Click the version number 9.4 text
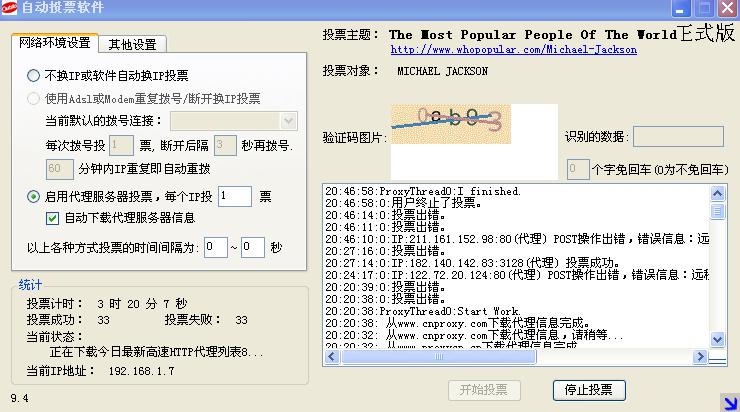Viewport: 740px width, 412px height. point(19,398)
